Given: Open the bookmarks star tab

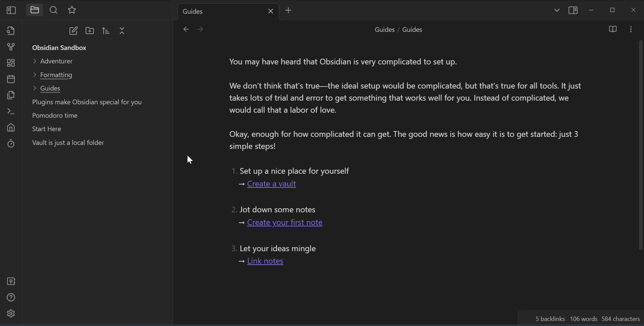Looking at the screenshot, I should click(x=72, y=10).
